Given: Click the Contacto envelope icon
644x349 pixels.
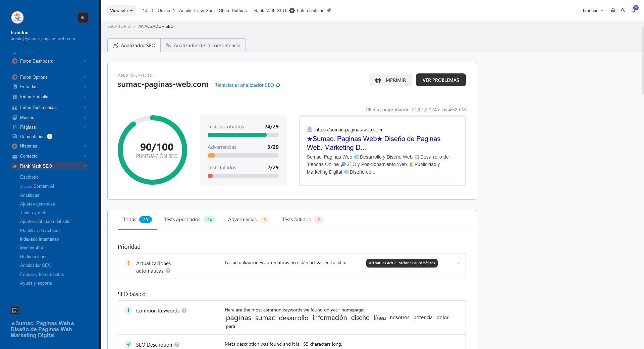Looking at the screenshot, I should click(15, 156).
